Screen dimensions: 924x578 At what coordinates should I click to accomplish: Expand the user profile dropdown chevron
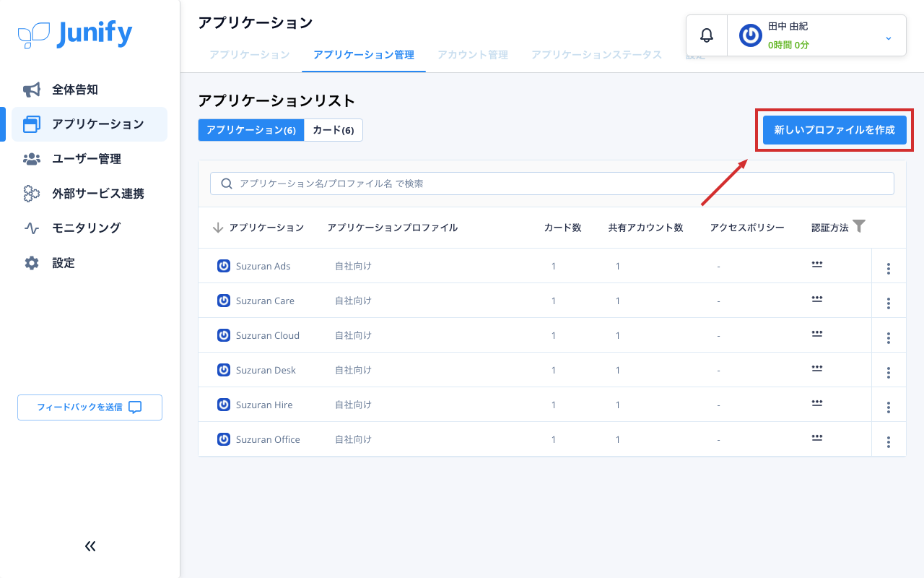point(889,38)
